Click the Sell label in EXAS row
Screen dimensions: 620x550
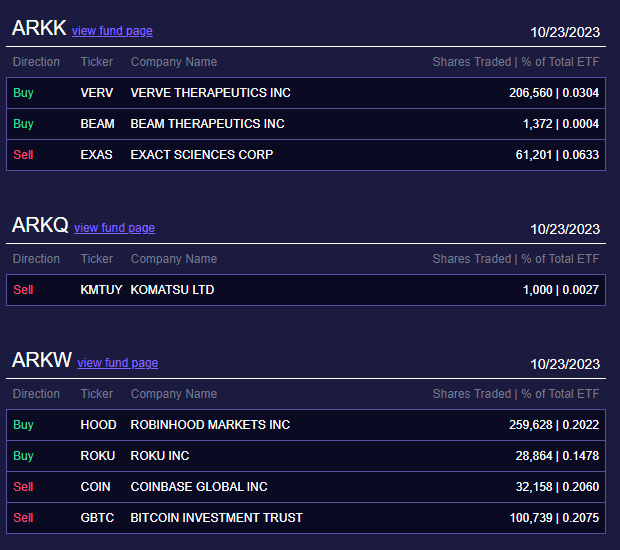coord(23,155)
